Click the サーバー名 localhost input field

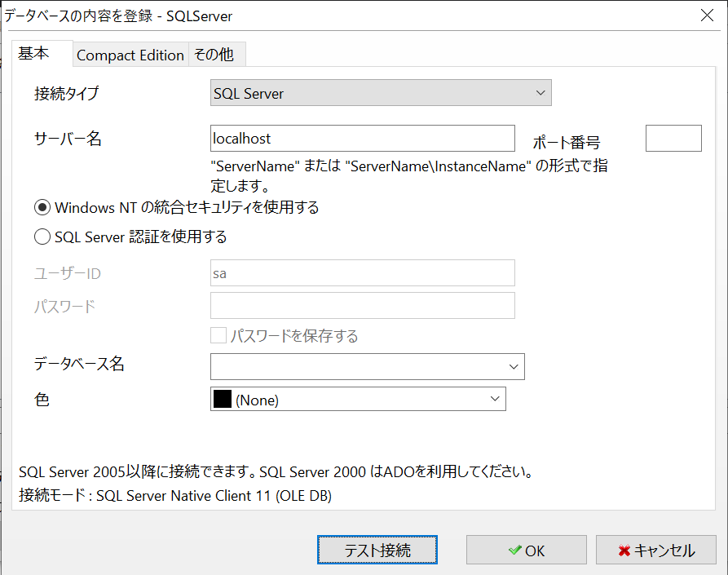pyautogui.click(x=363, y=138)
